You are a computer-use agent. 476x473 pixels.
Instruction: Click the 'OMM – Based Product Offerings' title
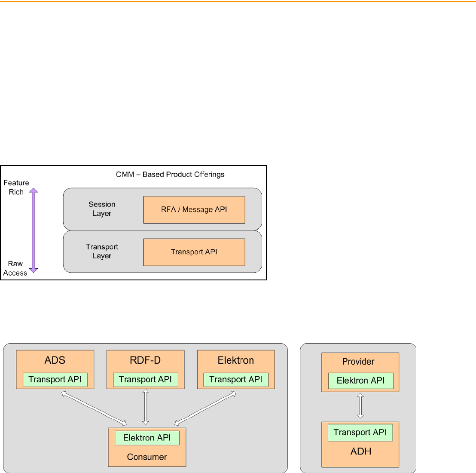tap(170, 175)
